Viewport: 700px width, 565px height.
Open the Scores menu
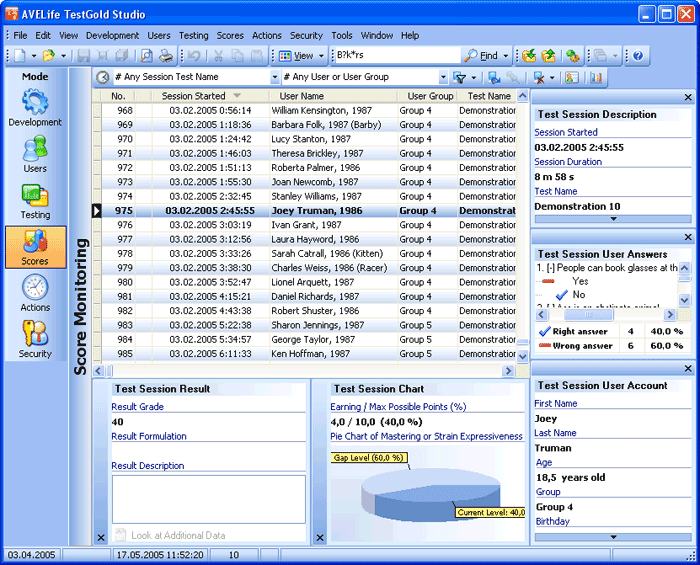(x=230, y=35)
